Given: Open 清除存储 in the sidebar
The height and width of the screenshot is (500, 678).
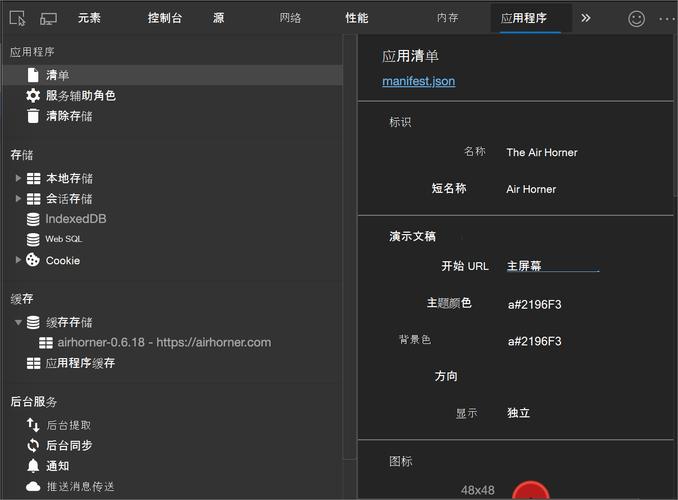Looking at the screenshot, I should [x=69, y=116].
